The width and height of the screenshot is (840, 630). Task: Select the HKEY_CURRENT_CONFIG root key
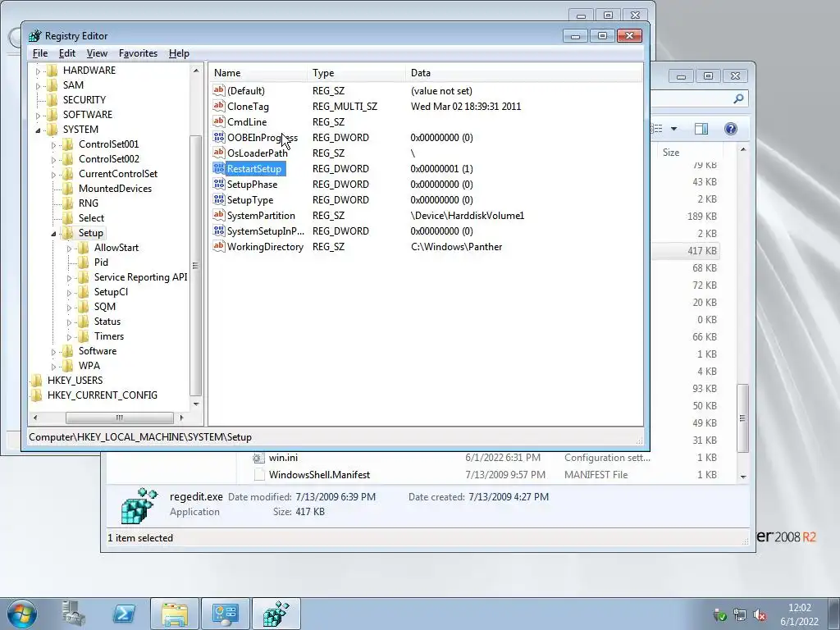pos(103,395)
